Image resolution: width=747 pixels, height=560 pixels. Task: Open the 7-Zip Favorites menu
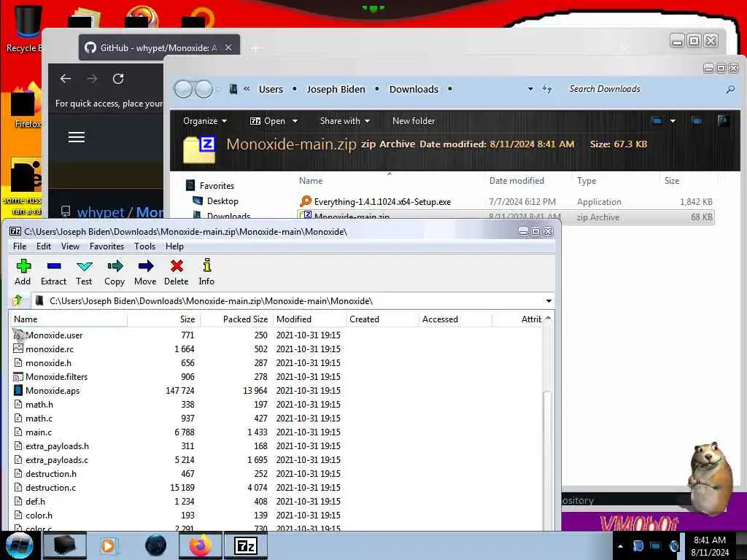click(107, 246)
